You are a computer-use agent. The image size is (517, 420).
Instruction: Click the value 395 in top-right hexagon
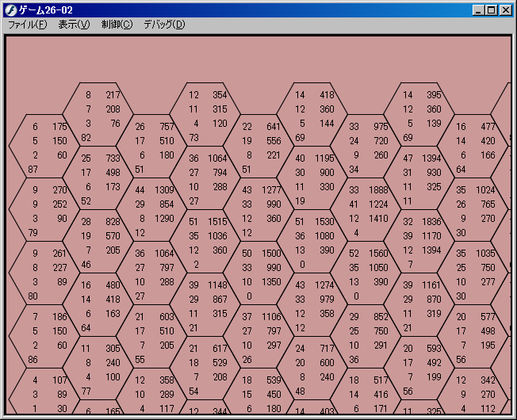pos(434,95)
